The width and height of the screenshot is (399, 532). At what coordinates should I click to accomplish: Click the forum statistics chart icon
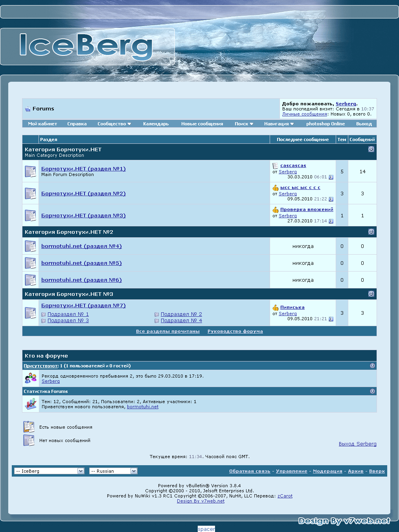[30, 404]
